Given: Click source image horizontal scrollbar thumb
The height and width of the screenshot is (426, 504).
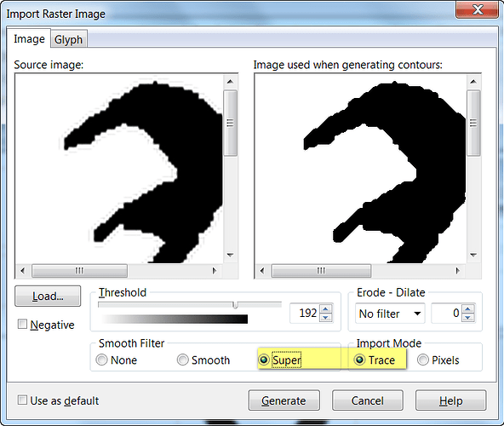Looking at the screenshot, I should click(79, 271).
